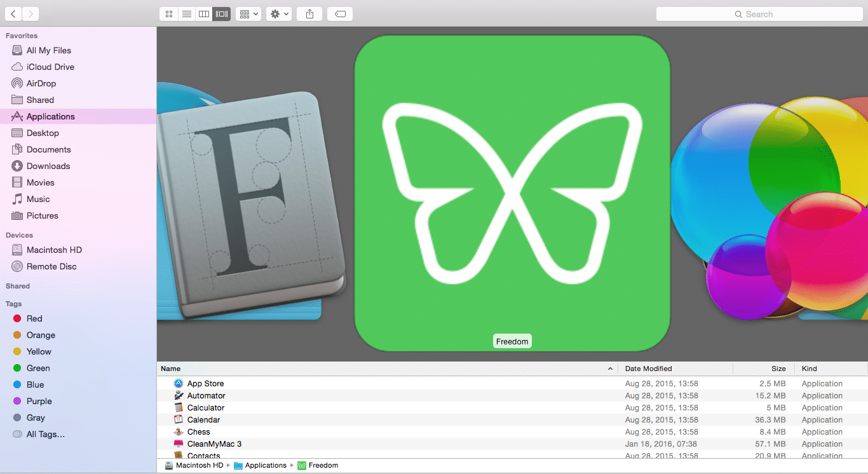Select the Automator app icon
Screen dimensions: 868x474
179,395
